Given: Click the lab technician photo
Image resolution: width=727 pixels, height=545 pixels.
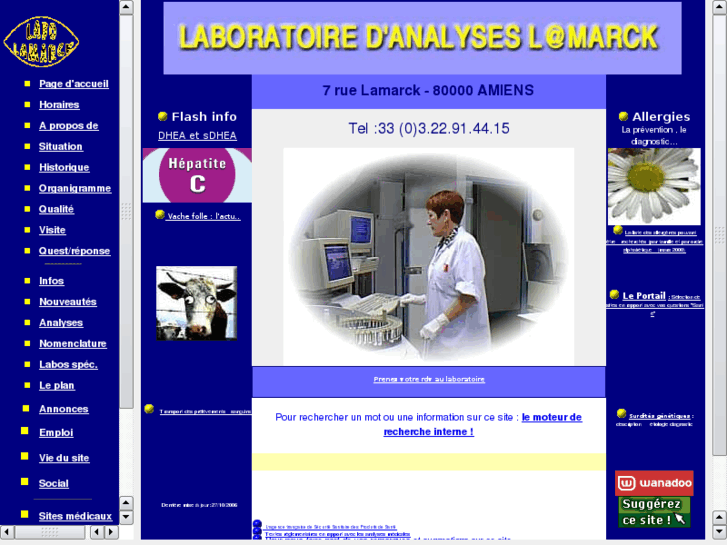Looking at the screenshot, I should click(x=428, y=256).
